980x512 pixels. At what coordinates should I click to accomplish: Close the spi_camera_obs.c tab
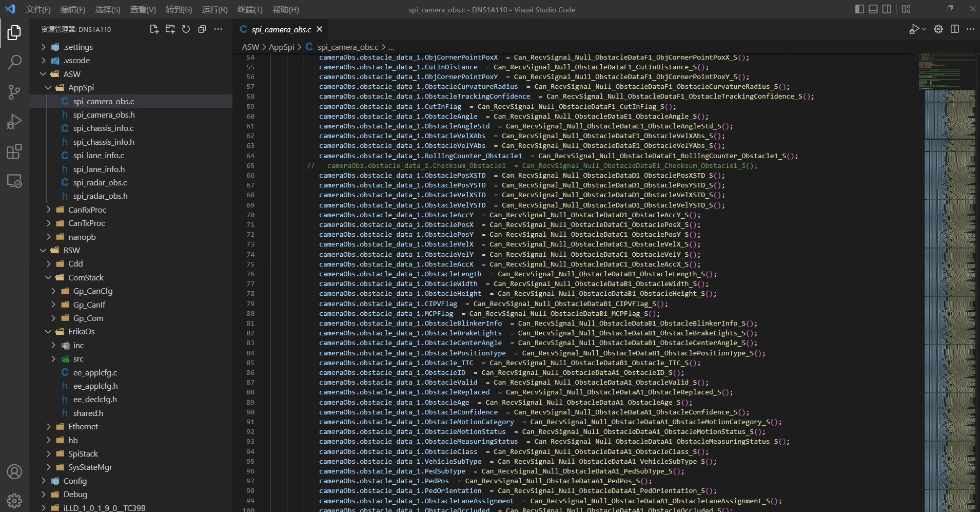[x=319, y=29]
